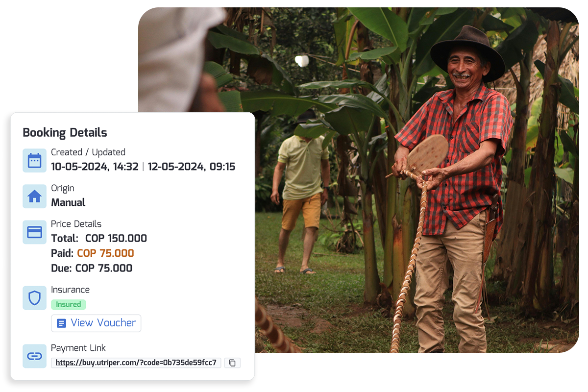Click the Price Details label

[76, 224]
